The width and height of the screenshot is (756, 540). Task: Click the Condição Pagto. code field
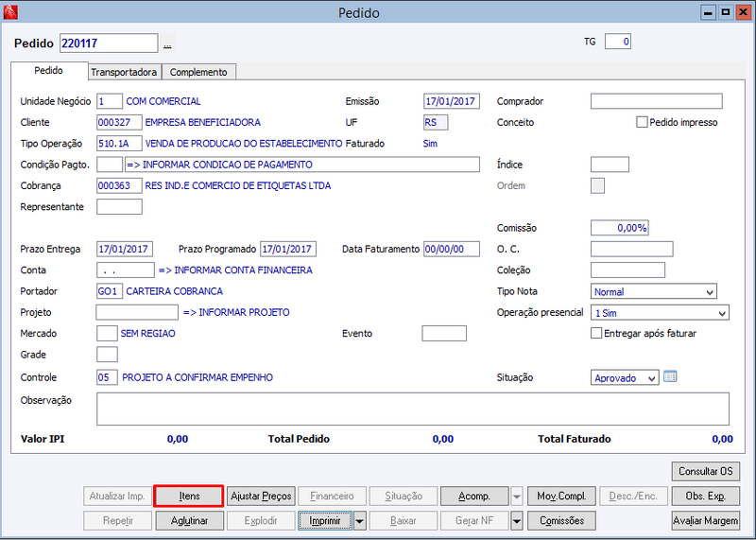tap(110, 165)
